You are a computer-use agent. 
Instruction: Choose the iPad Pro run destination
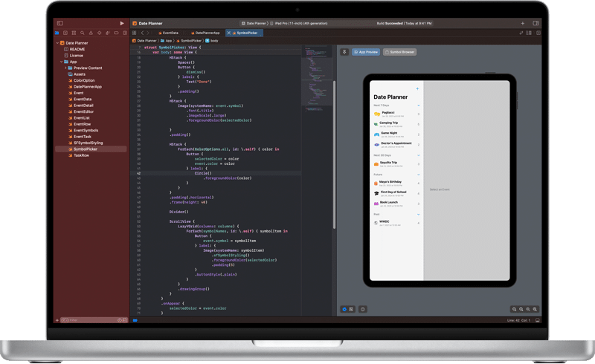click(x=299, y=23)
